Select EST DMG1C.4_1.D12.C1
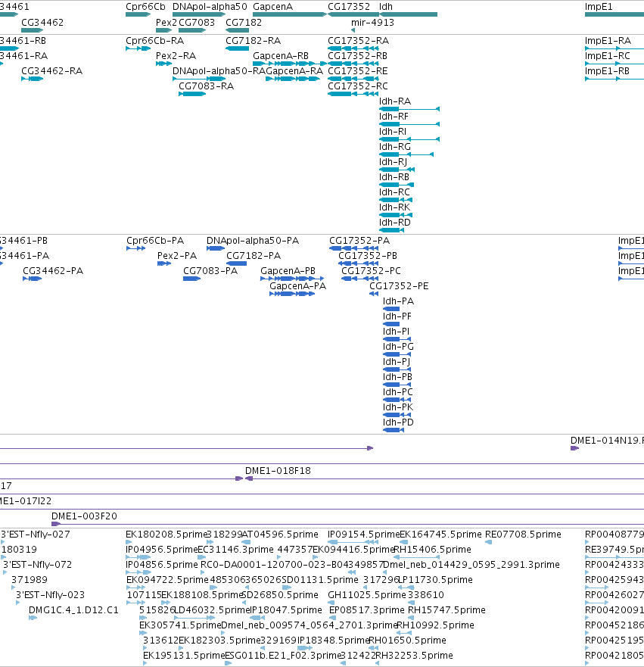Screen dimensions: 644x667 pos(73,610)
